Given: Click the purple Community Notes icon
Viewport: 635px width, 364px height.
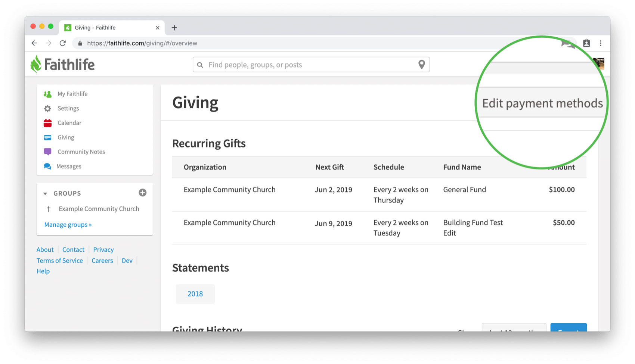Looking at the screenshot, I should [47, 152].
